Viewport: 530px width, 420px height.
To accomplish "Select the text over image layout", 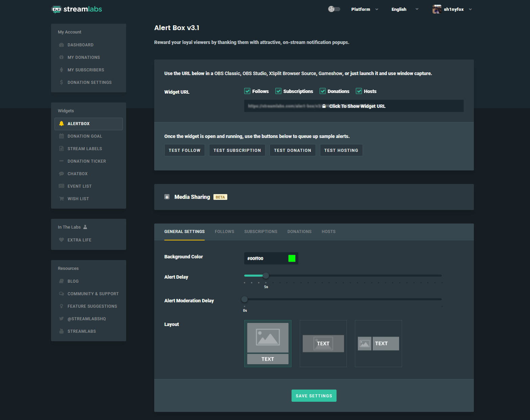I will point(323,344).
